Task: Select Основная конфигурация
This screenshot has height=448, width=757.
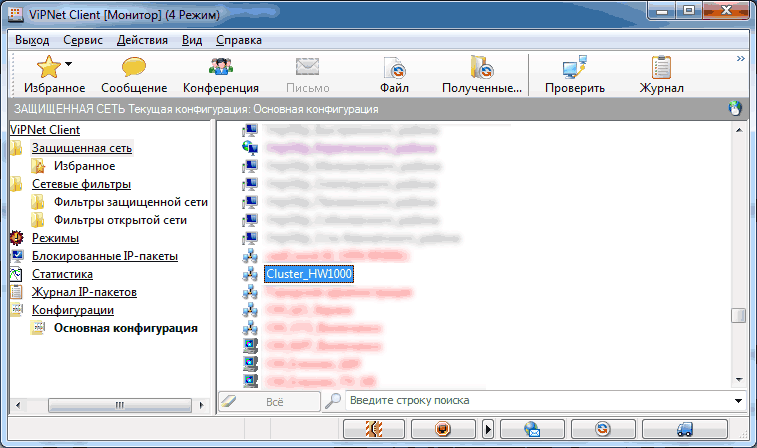Action: click(x=126, y=328)
